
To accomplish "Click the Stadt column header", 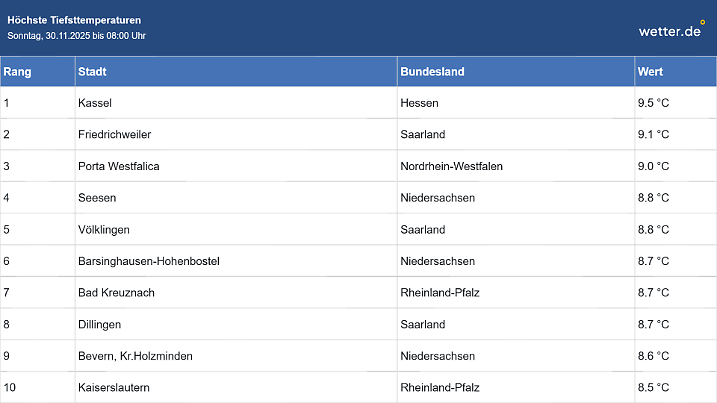I will [93, 72].
